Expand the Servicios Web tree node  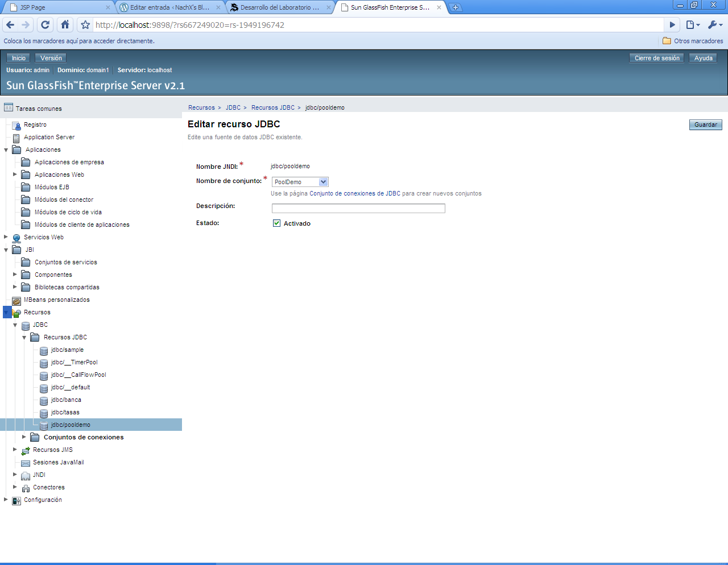pos(6,237)
